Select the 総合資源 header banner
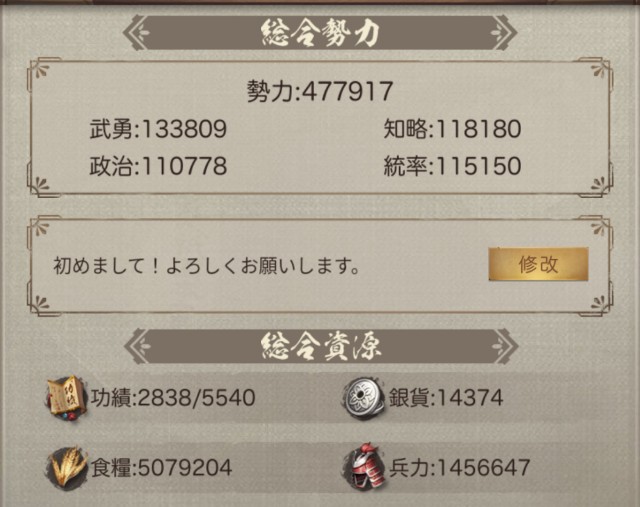Viewport: 640px width, 507px height. pyautogui.click(x=321, y=347)
